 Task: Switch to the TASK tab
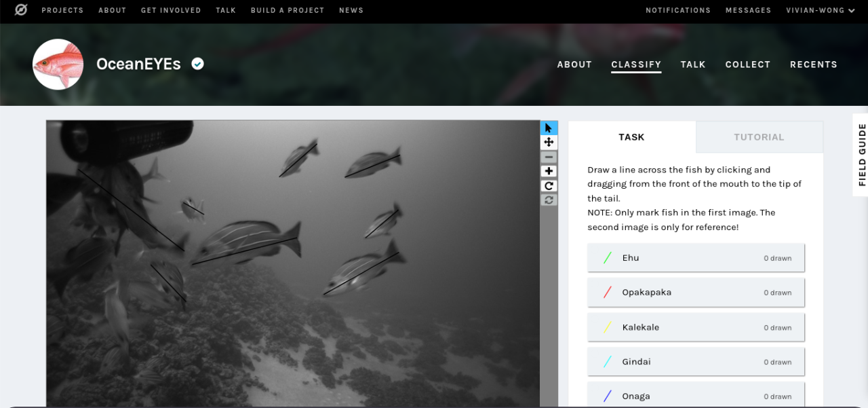click(631, 137)
